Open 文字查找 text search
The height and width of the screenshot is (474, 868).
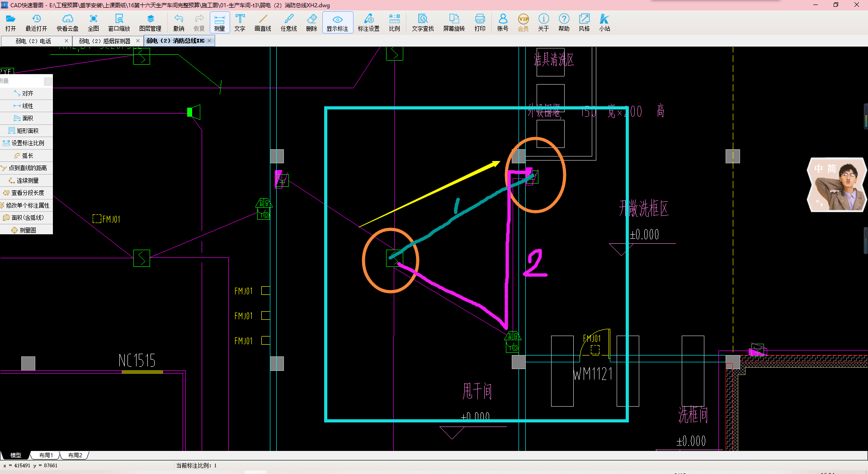[x=423, y=23]
